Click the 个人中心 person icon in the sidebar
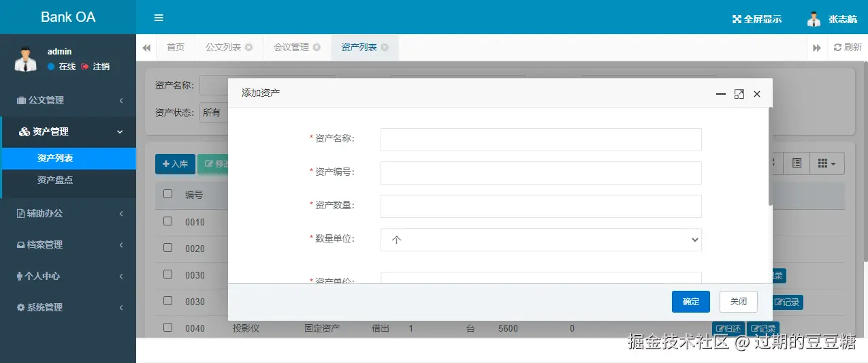868x363 pixels. [19, 276]
